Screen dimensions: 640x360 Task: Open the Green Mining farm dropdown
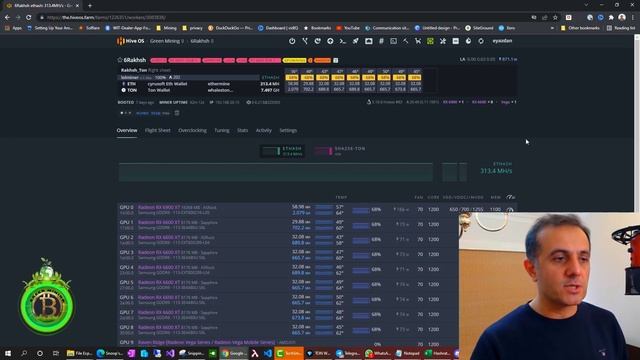click(x=167, y=41)
